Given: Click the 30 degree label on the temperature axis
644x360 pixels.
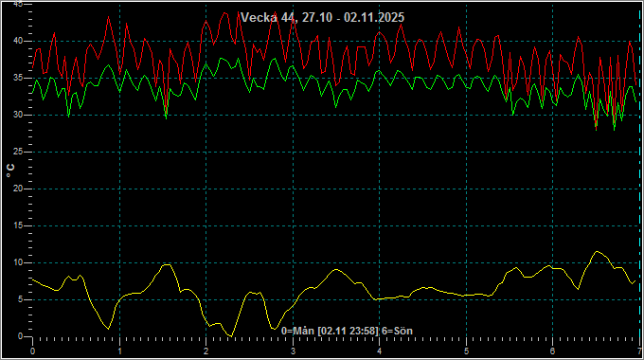Looking at the screenshot, I should click(18, 115).
